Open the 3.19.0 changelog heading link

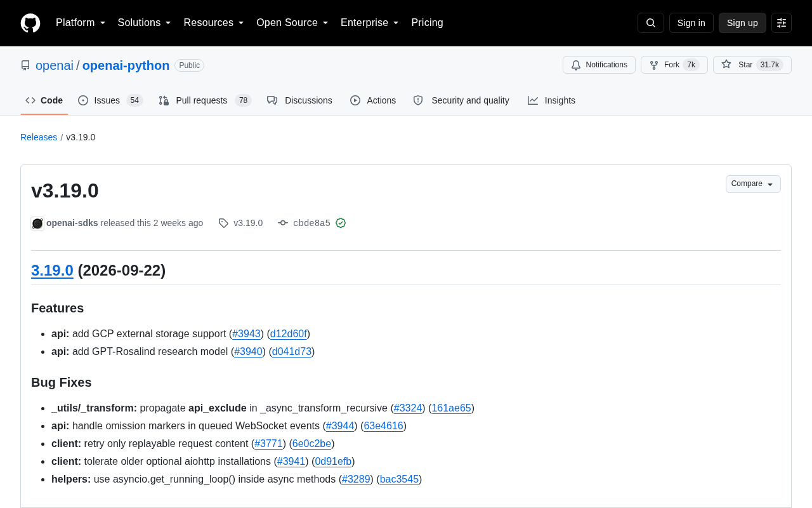click(x=52, y=271)
